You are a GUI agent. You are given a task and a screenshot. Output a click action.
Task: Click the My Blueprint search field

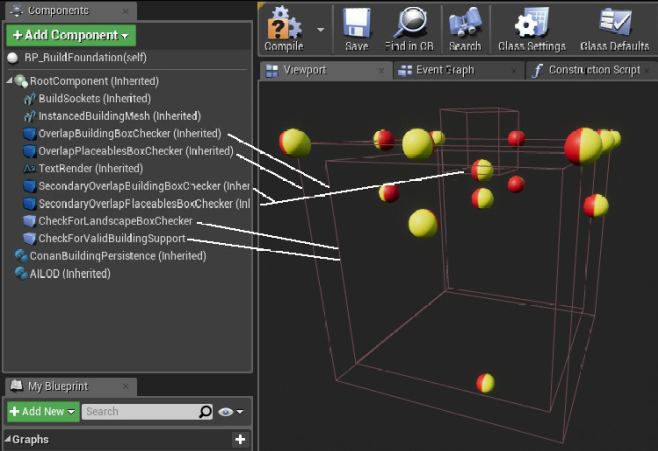coord(140,411)
